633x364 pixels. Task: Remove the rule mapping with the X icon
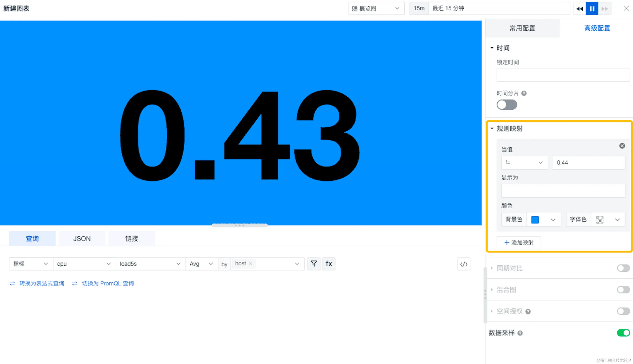622,146
